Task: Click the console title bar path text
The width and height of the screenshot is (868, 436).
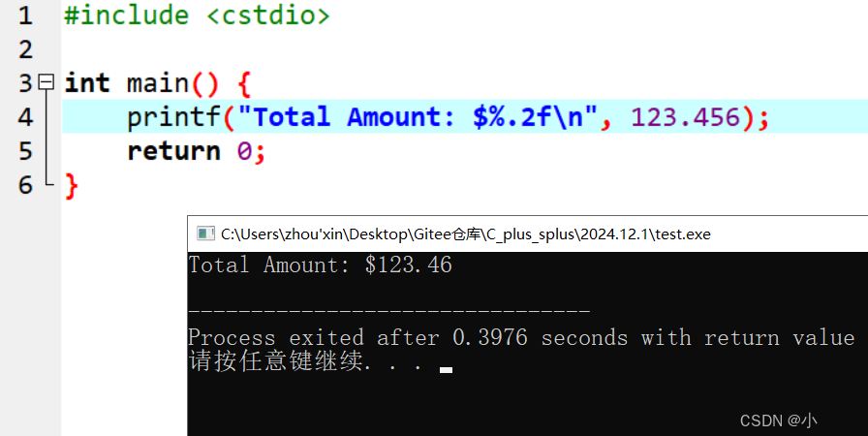Action: coord(466,234)
